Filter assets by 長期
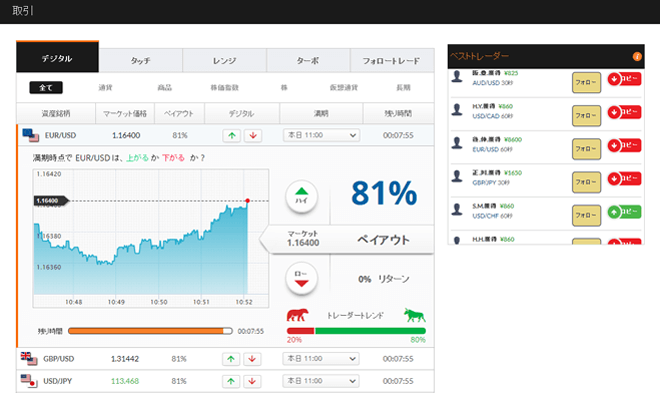Image resolution: width=660 pixels, height=400 pixels. [403, 88]
